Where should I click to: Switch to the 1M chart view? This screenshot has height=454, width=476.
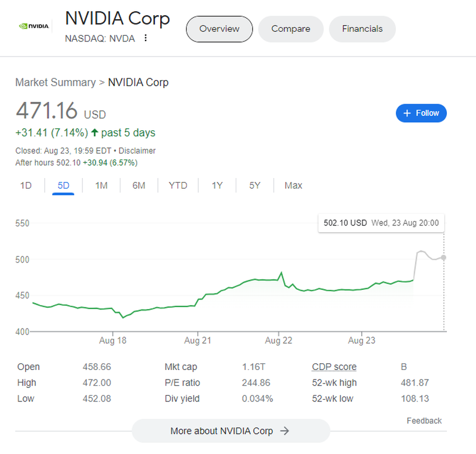[x=101, y=185]
